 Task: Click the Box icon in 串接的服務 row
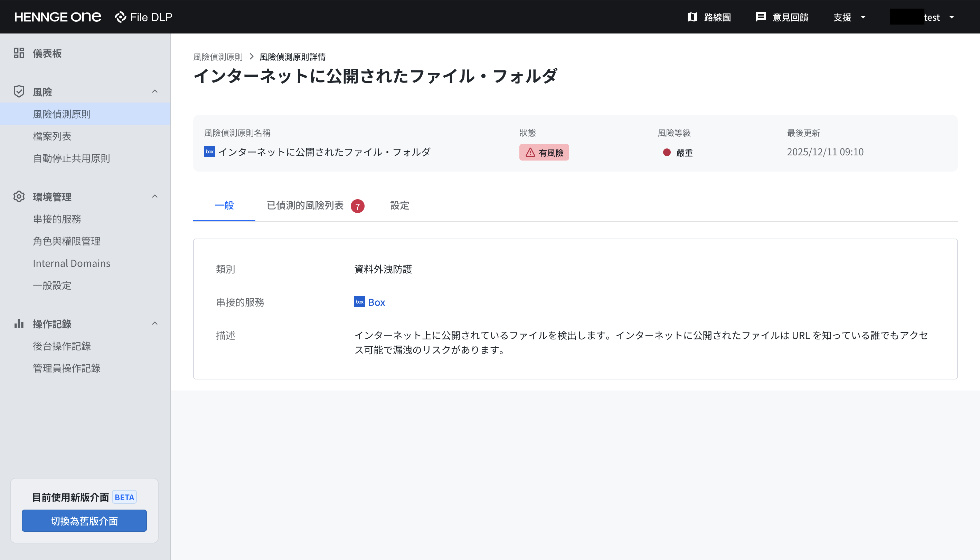[x=359, y=302]
